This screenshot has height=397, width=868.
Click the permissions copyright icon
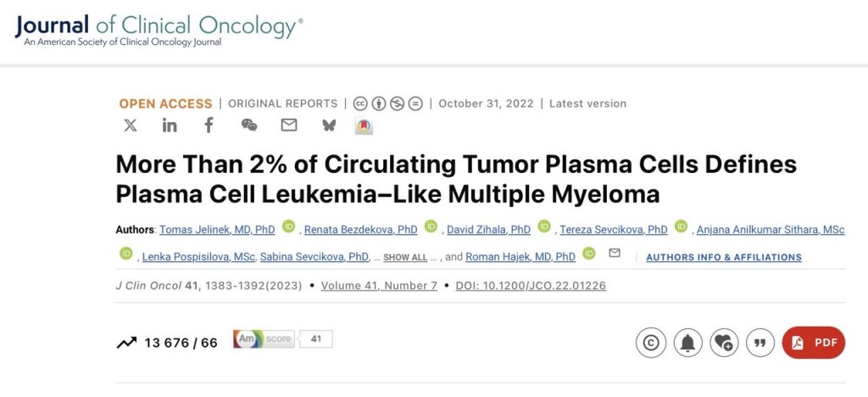(650, 343)
